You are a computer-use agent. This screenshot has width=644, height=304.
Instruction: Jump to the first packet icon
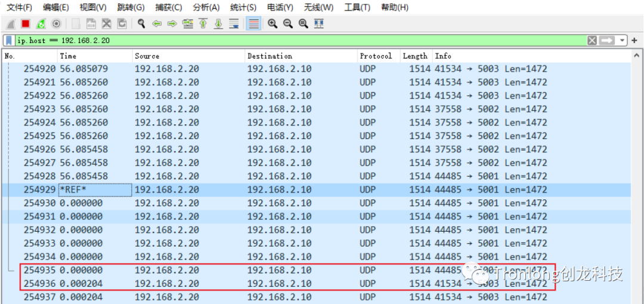203,24
